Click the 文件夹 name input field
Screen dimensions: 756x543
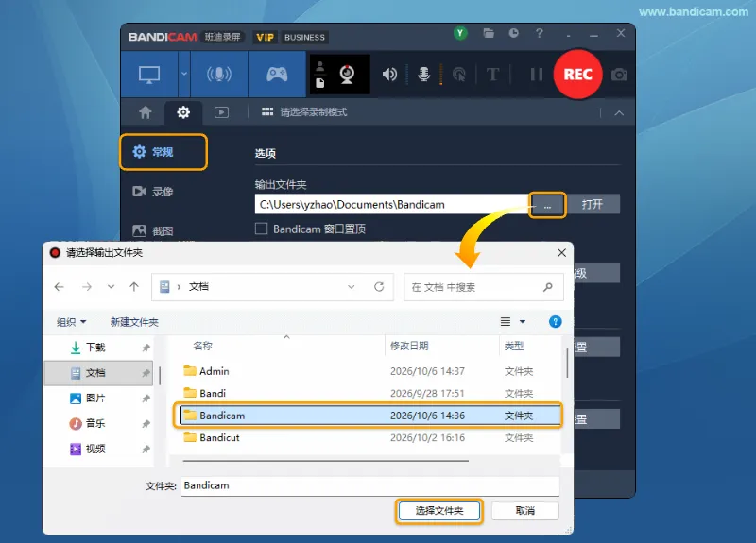click(370, 485)
